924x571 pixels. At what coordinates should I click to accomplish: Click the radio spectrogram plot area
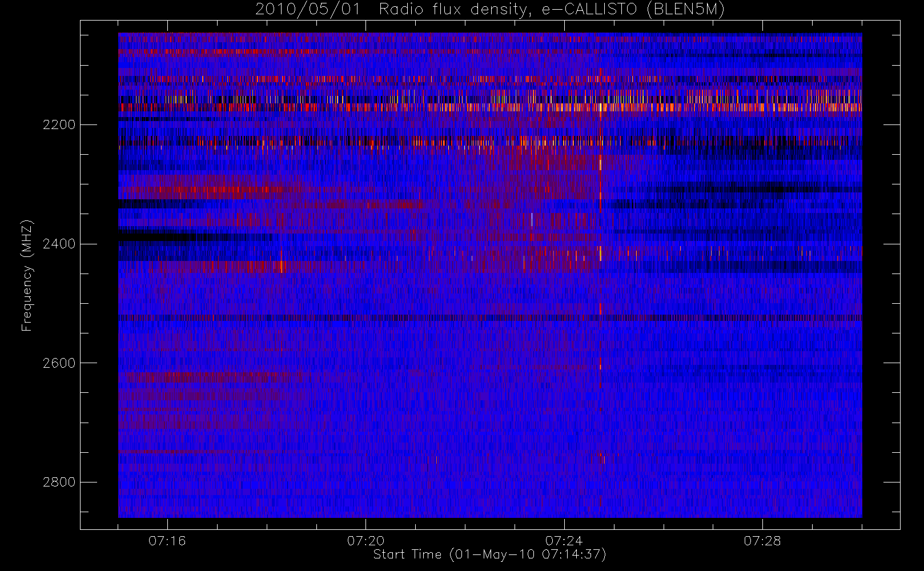pos(490,275)
